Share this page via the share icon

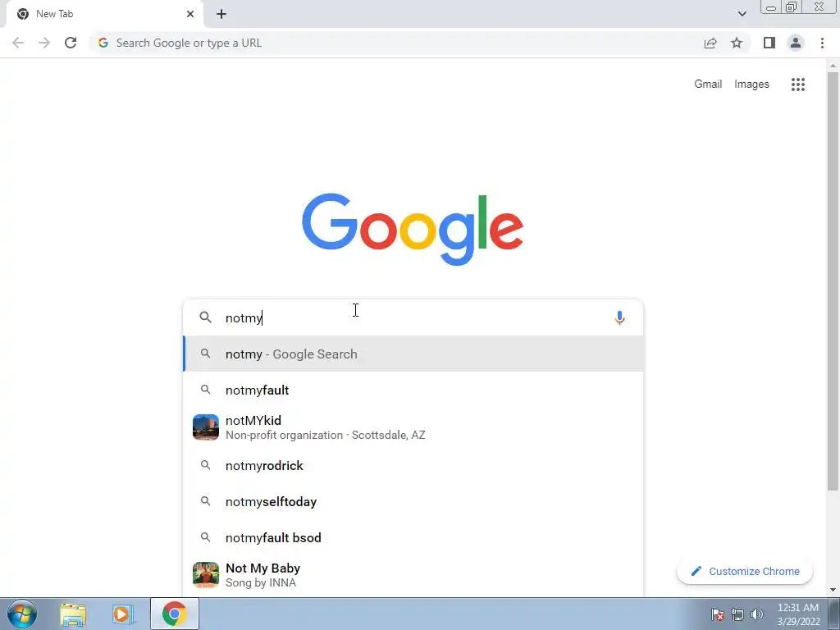click(710, 43)
